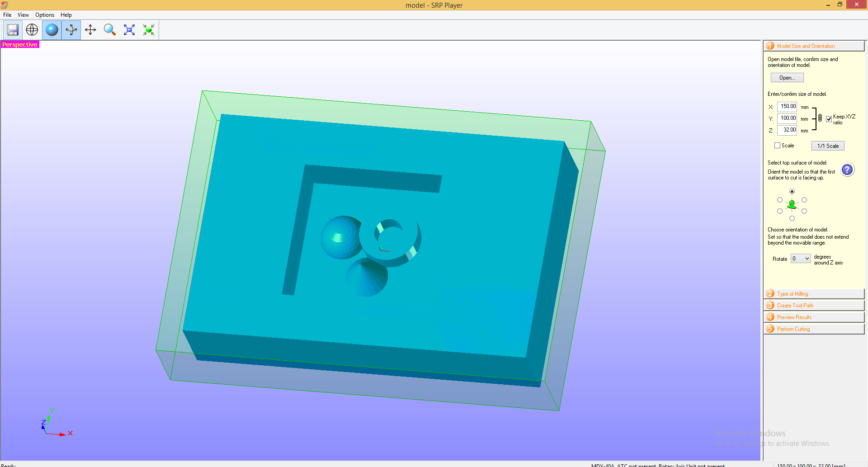The image size is (868, 467).
Task: Open the Rotate degrees dropdown
Action: pos(801,259)
